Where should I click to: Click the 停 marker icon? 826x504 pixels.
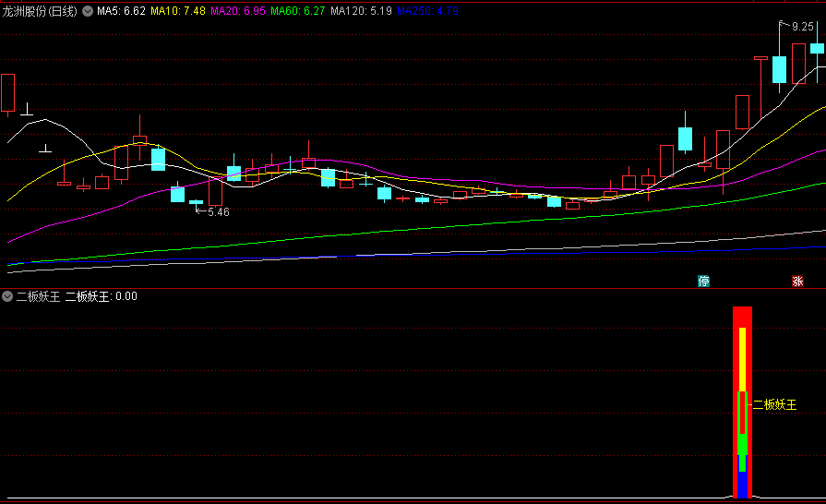point(703,282)
